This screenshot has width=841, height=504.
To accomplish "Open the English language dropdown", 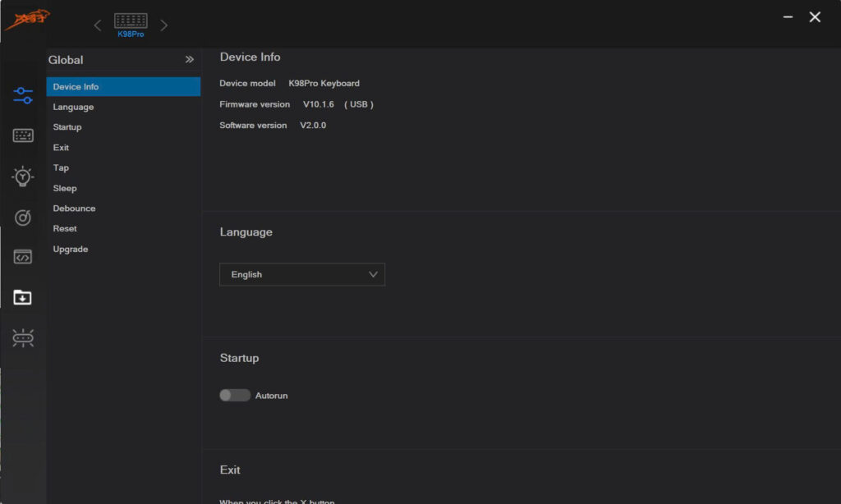I will (302, 274).
